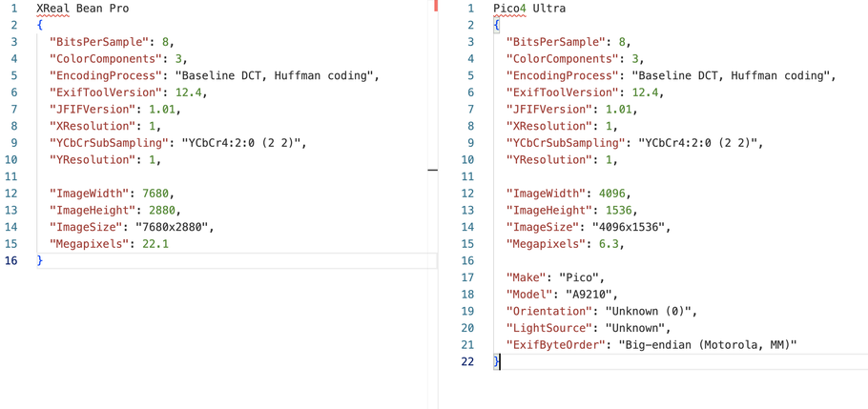The image size is (868, 409).
Task: Click ImageHeight value 1536
Action: 619,211
